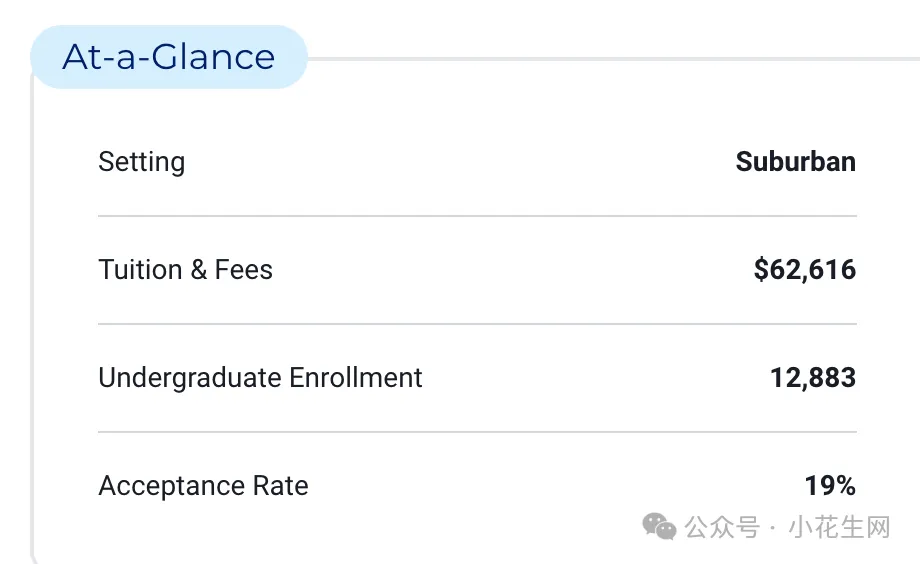Click the 19% acceptance rate value
Viewport: 920px width, 564px height.
pyautogui.click(x=830, y=486)
